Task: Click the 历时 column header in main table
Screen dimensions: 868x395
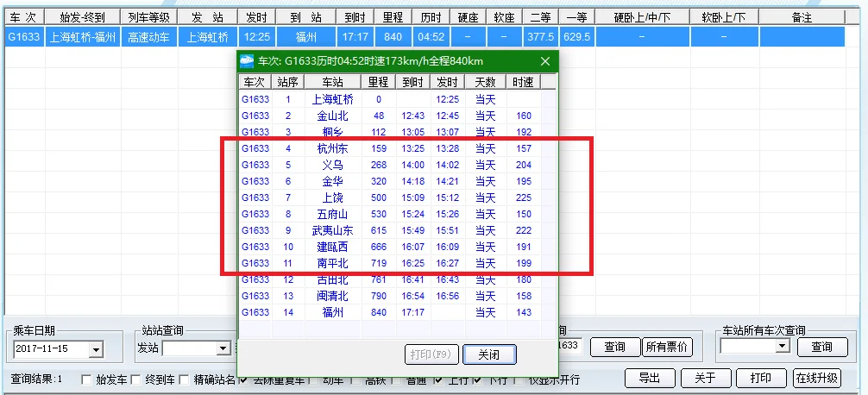Action: click(431, 17)
